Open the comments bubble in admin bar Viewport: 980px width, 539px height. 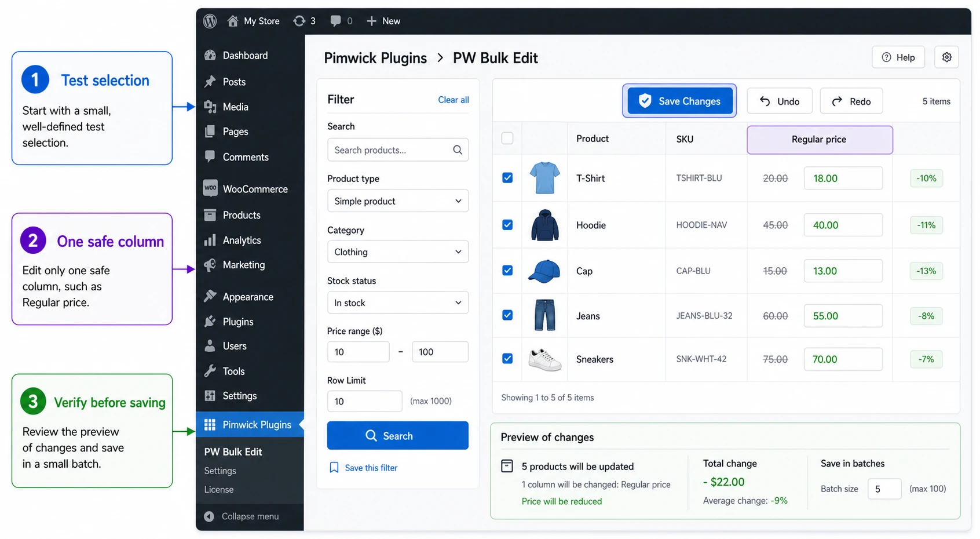(x=335, y=21)
